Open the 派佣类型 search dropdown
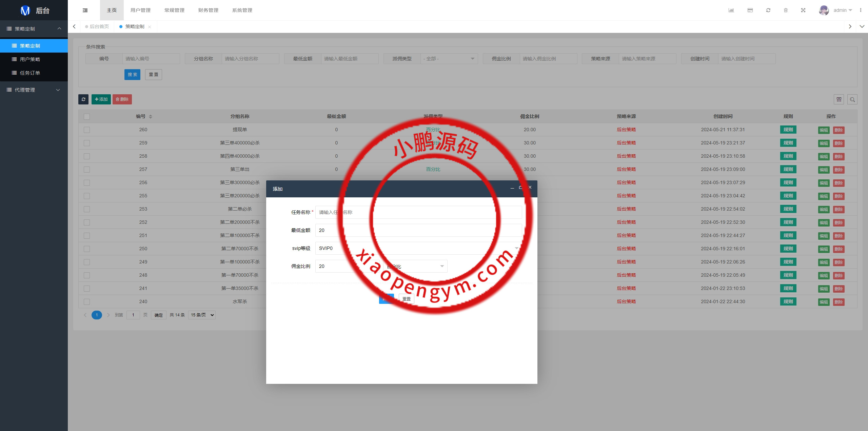This screenshot has width=868, height=431. click(x=449, y=59)
